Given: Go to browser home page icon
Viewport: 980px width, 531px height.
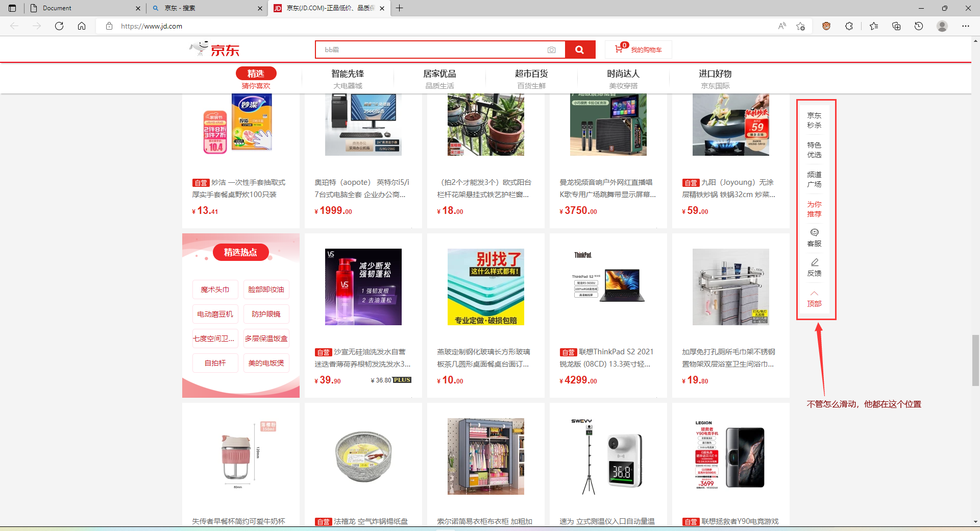Looking at the screenshot, I should pyautogui.click(x=82, y=26).
